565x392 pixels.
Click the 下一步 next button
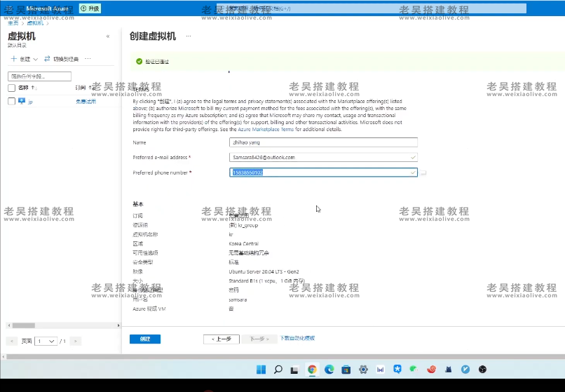[259, 339]
